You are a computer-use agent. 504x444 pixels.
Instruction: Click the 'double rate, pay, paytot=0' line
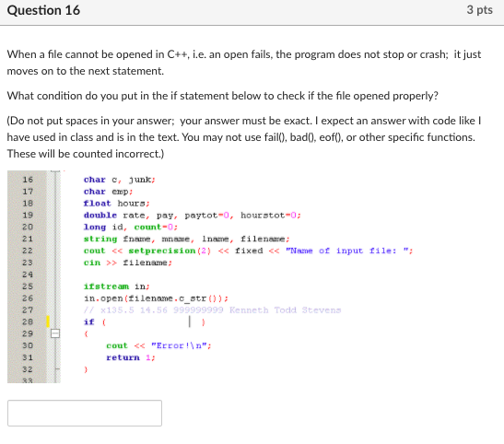point(193,216)
